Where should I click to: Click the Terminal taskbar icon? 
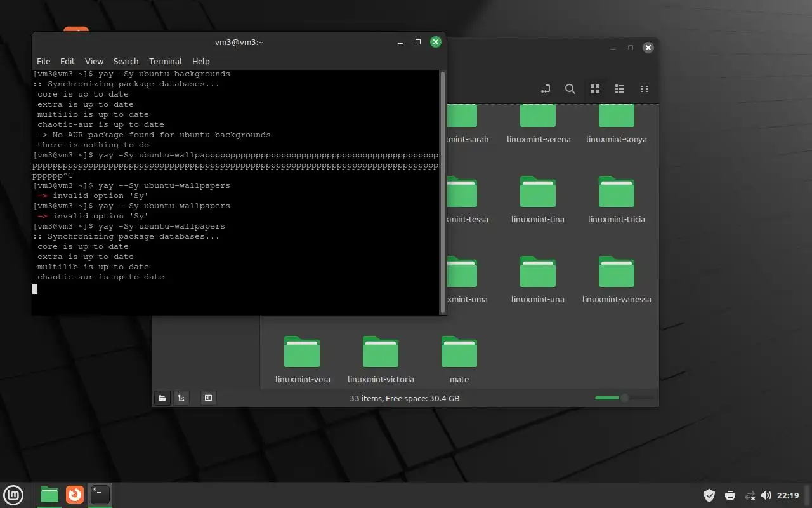[100, 495]
